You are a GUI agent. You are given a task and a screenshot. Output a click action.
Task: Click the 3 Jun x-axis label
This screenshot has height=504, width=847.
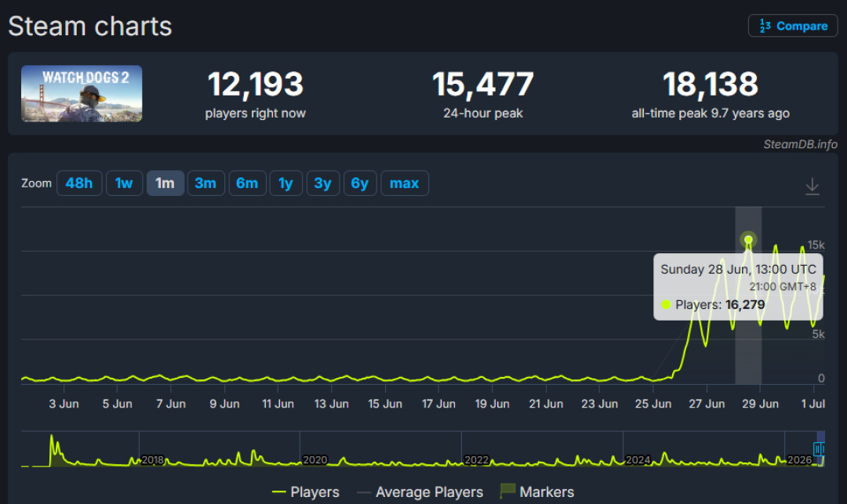point(64,404)
